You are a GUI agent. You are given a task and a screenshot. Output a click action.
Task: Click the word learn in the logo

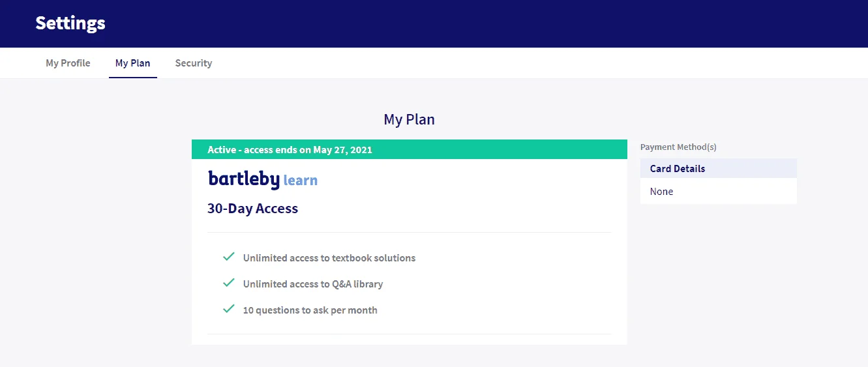(301, 181)
